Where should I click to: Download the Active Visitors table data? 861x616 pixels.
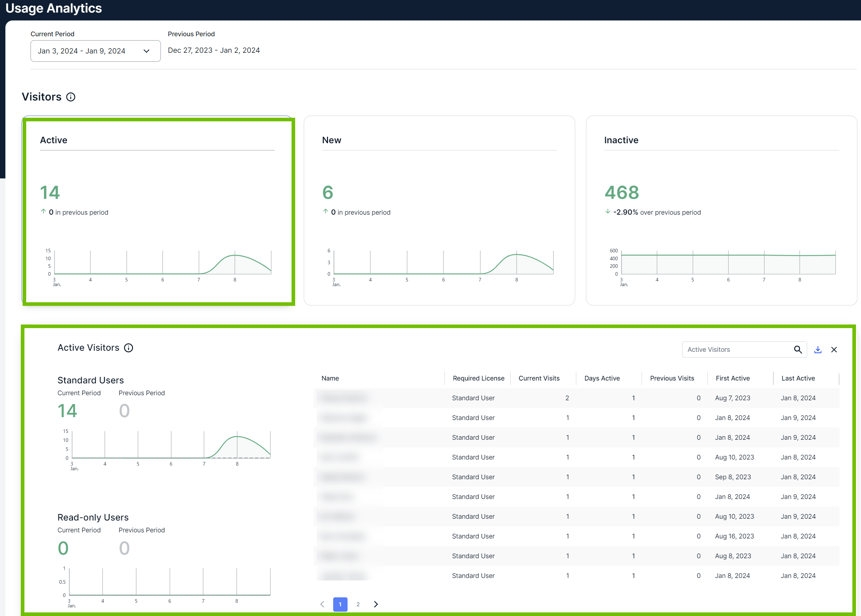(818, 350)
